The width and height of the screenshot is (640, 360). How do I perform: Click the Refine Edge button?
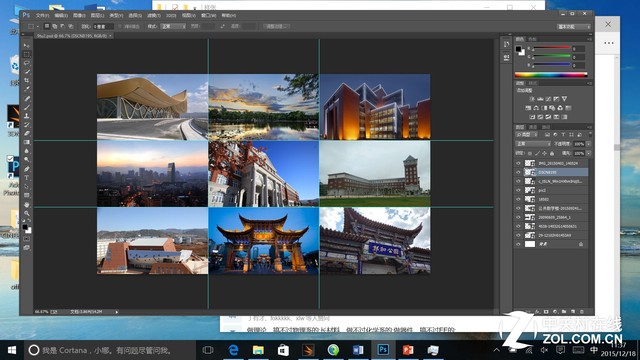[x=277, y=26]
